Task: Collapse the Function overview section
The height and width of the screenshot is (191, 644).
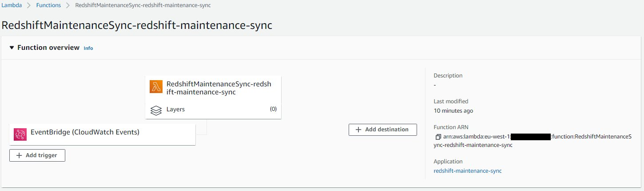Action: (x=12, y=48)
